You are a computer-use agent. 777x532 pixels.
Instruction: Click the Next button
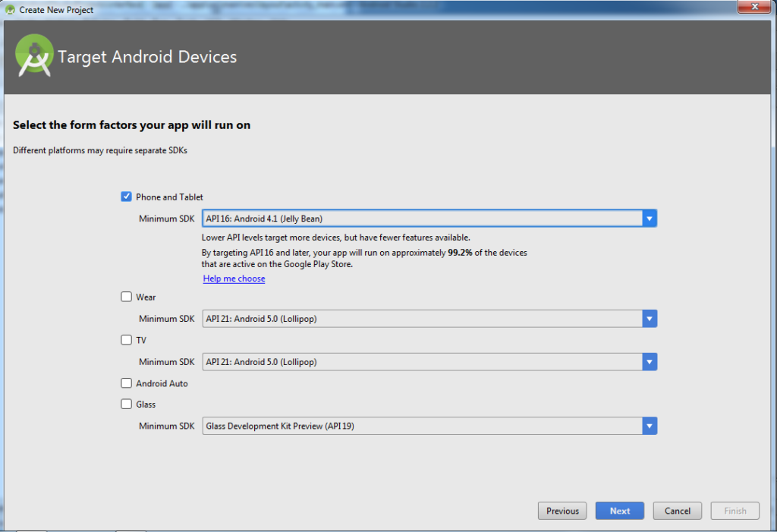click(619, 511)
